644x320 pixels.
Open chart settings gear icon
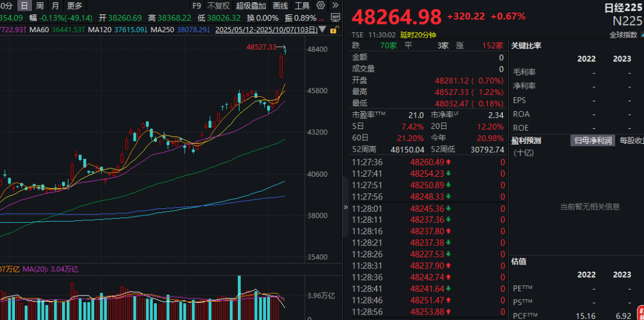point(321,5)
